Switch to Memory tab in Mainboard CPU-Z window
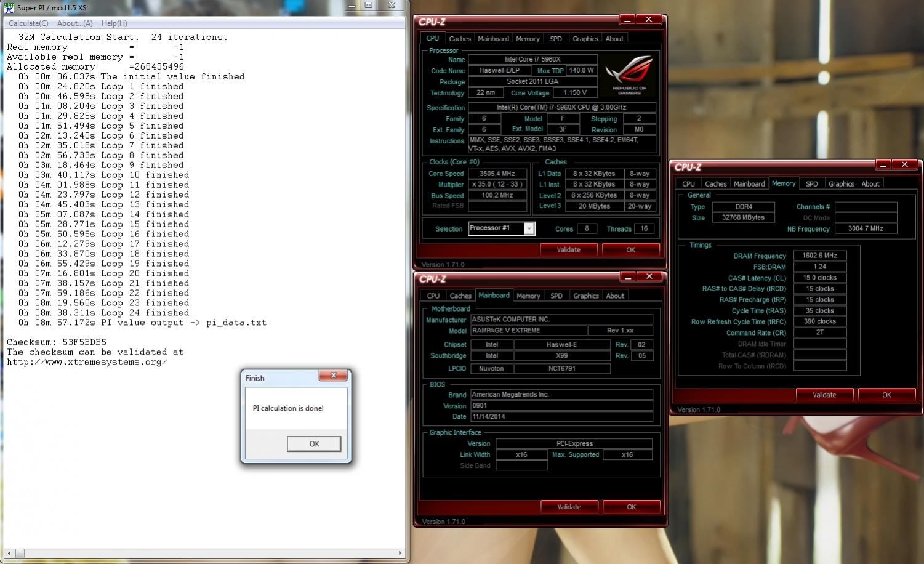This screenshot has height=564, width=924. click(528, 296)
